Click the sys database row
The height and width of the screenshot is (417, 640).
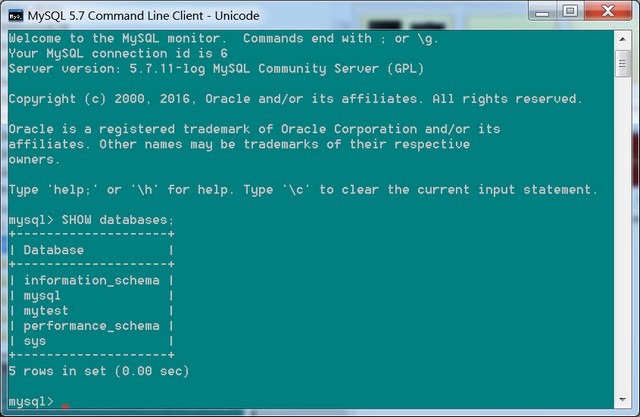91,341
